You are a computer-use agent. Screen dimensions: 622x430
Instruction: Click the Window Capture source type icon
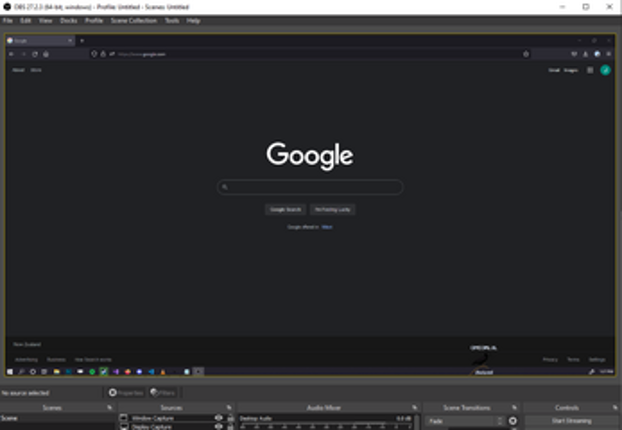click(124, 418)
